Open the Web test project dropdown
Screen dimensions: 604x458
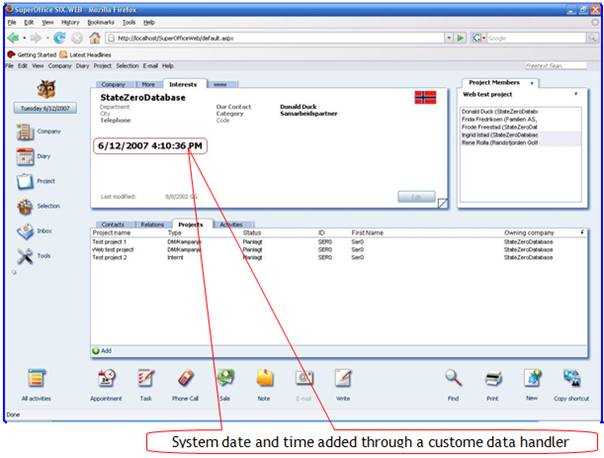pos(576,94)
